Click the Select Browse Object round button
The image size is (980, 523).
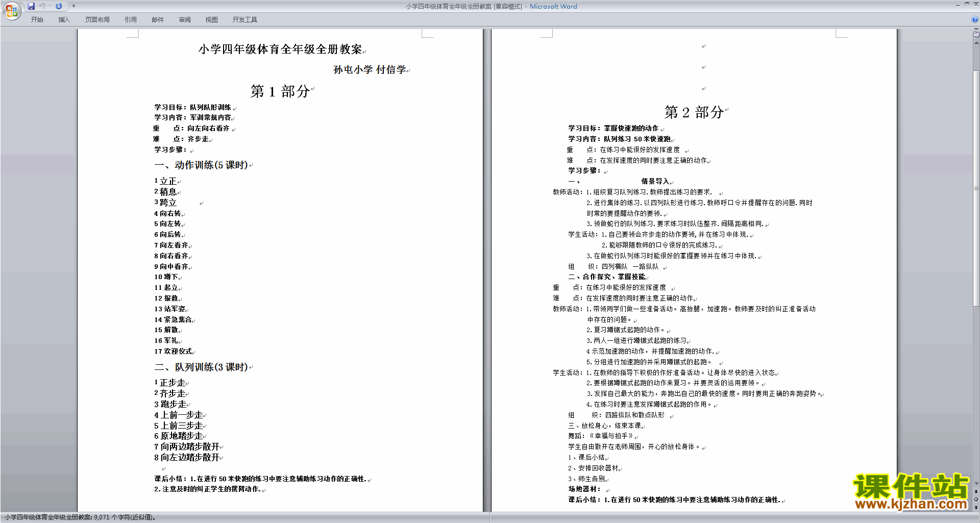[x=976, y=500]
